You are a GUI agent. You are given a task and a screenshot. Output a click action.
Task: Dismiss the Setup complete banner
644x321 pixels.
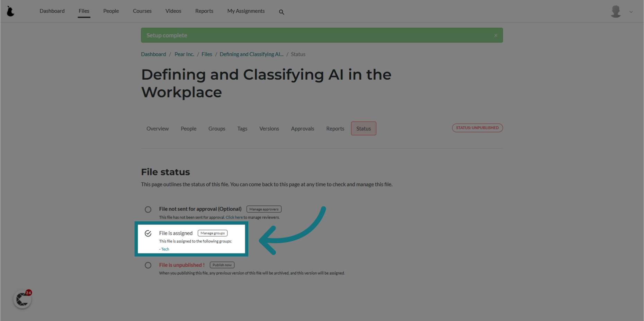click(x=495, y=35)
